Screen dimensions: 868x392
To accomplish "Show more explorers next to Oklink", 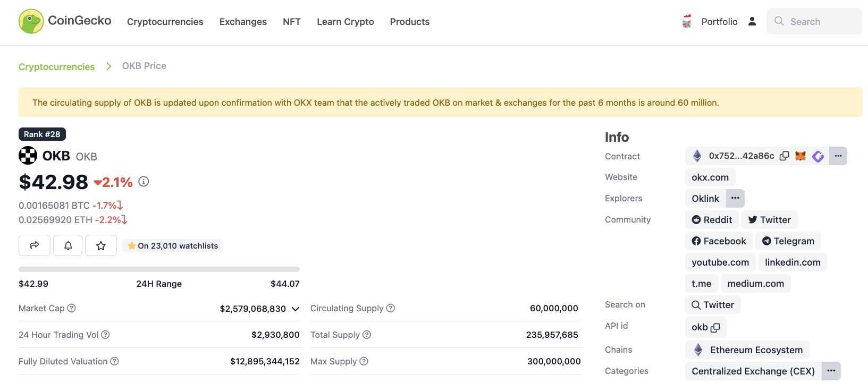I will pos(735,198).
